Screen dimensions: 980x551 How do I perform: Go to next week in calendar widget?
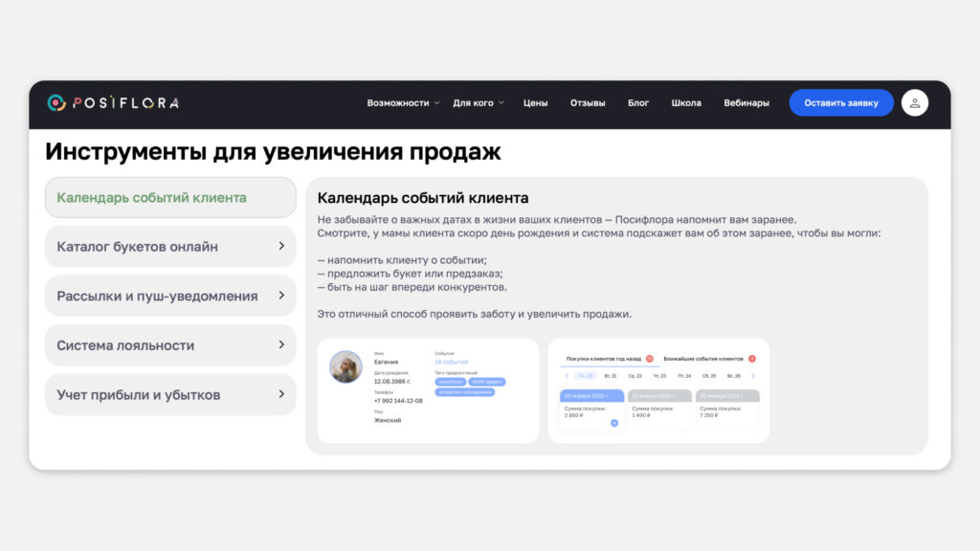(753, 376)
